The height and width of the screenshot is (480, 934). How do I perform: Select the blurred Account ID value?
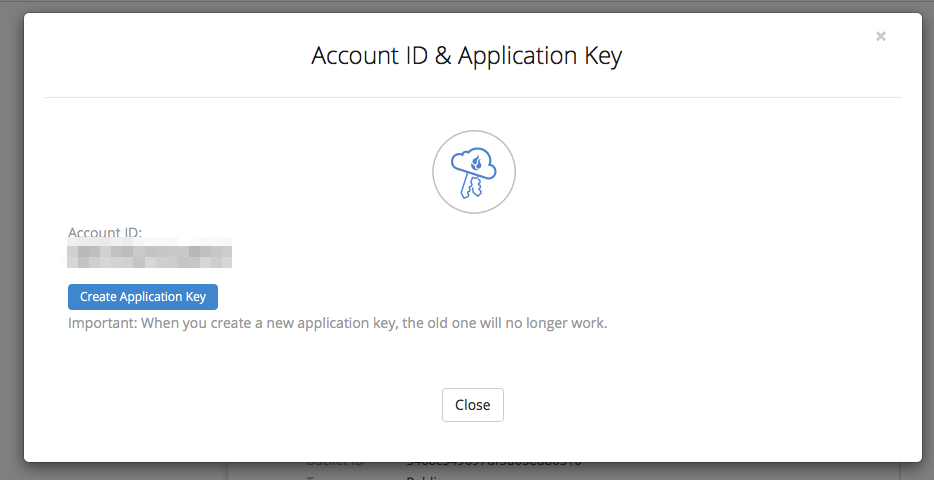pyautogui.click(x=150, y=253)
